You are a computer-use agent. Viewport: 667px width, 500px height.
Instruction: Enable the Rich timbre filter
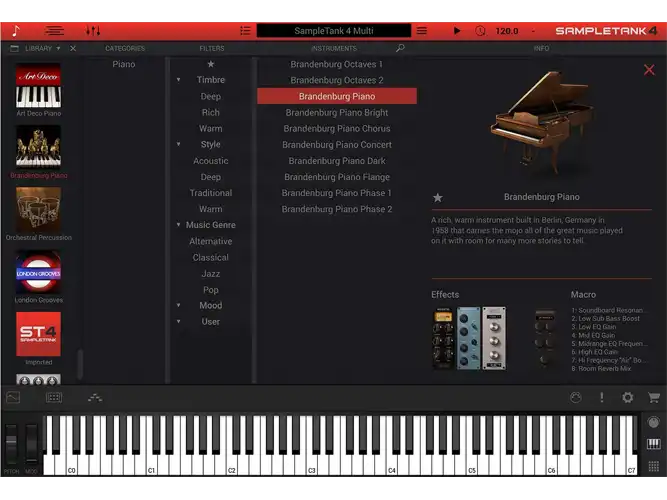(211, 112)
